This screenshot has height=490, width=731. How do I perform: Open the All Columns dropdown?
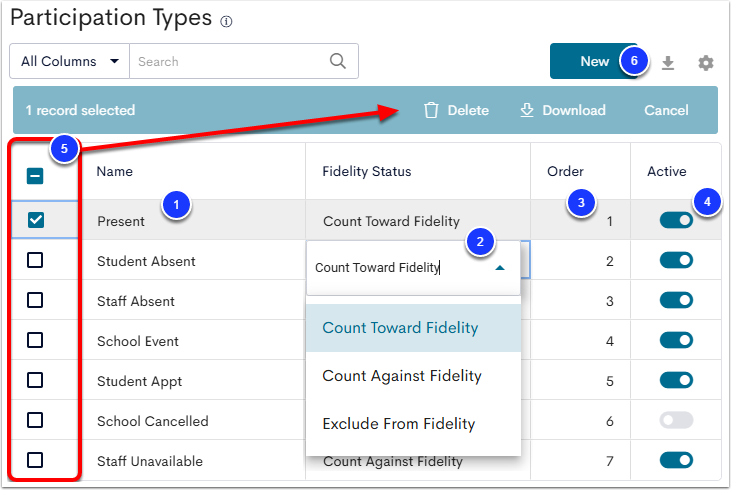[69, 61]
